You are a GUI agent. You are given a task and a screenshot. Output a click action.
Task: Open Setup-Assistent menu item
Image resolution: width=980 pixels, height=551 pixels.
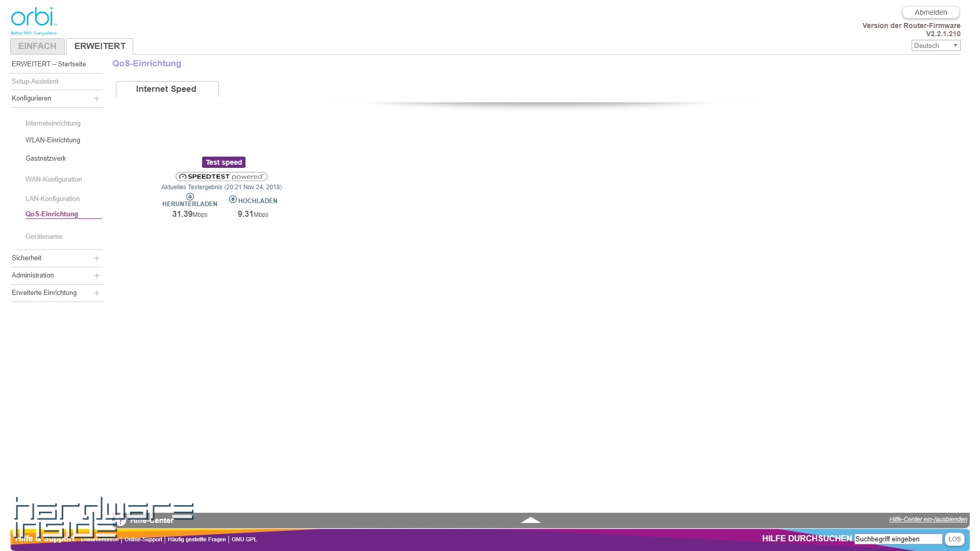(35, 81)
